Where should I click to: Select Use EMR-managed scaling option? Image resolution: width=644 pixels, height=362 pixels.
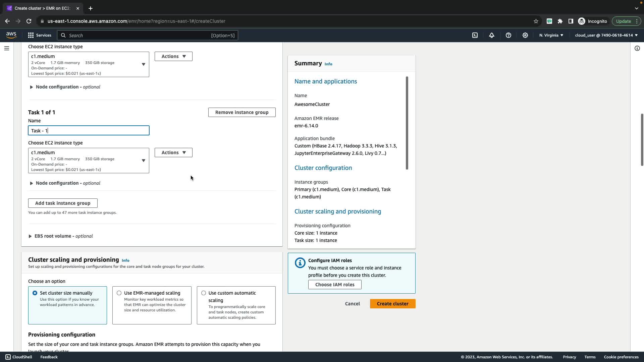(x=119, y=293)
